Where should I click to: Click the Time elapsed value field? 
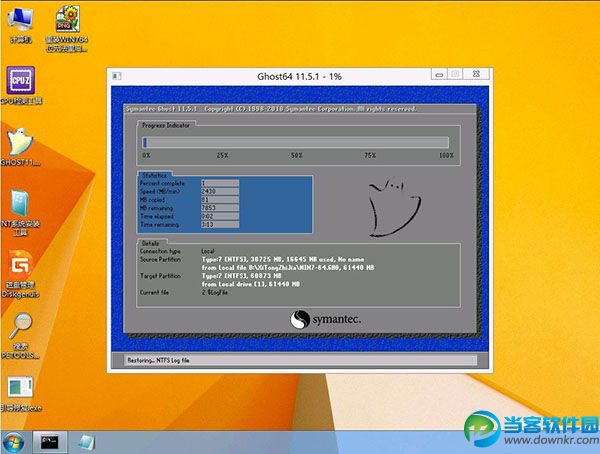click(220, 216)
